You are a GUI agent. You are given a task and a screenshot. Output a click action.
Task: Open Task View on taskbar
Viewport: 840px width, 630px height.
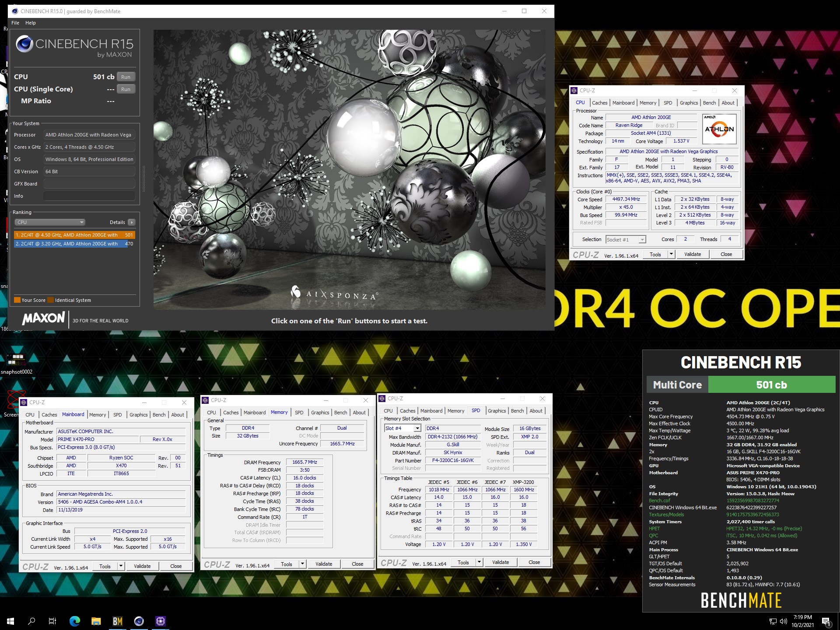point(52,621)
